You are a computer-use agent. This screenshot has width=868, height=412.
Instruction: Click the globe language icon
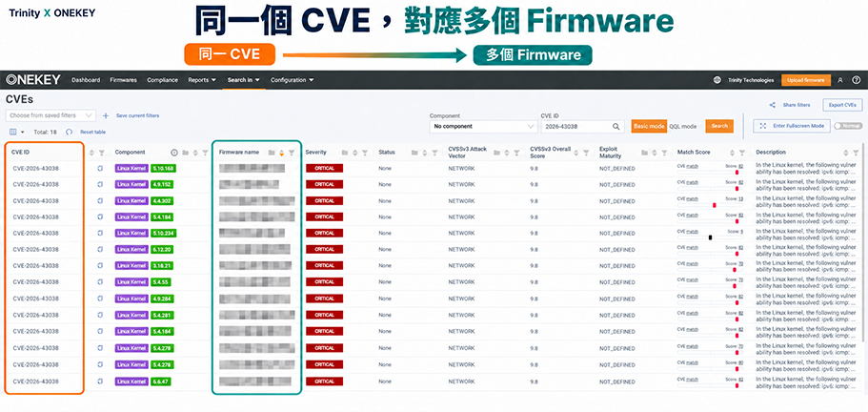point(717,80)
